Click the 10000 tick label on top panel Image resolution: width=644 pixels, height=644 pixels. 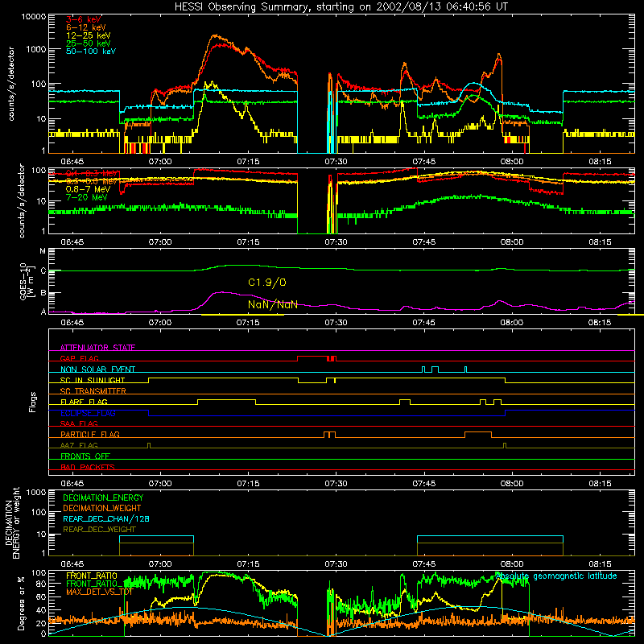[34, 17]
